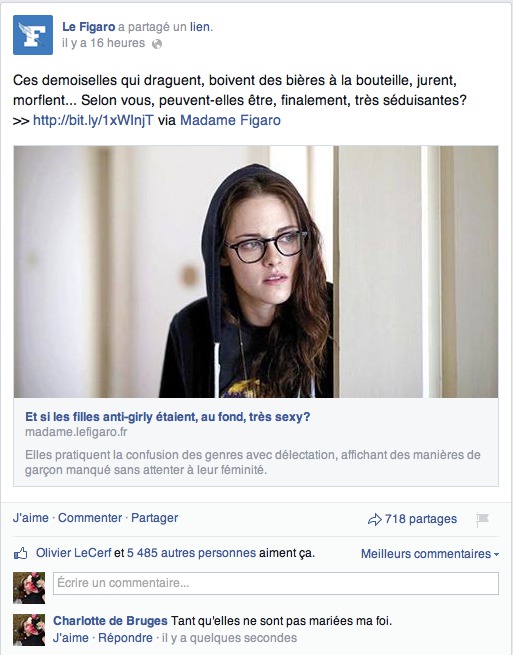This screenshot has height=655, width=513.
Task: Click the thumbs-up likes icon
Action: coord(20,553)
